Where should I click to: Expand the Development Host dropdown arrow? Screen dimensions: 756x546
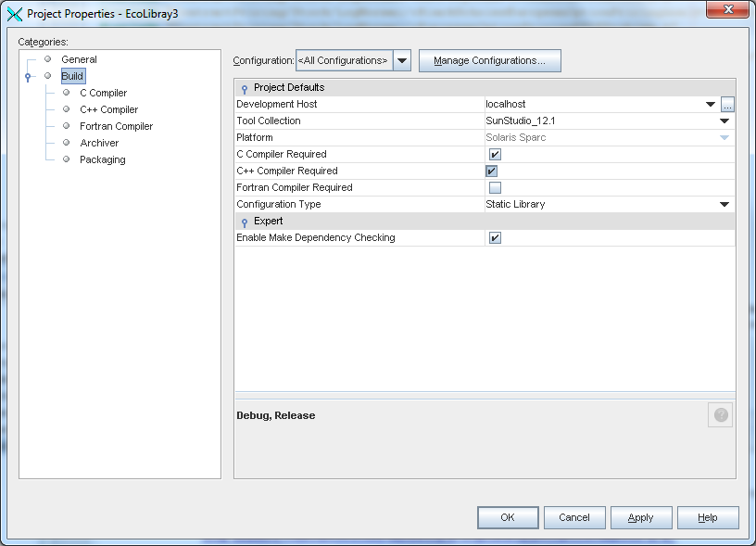710,105
